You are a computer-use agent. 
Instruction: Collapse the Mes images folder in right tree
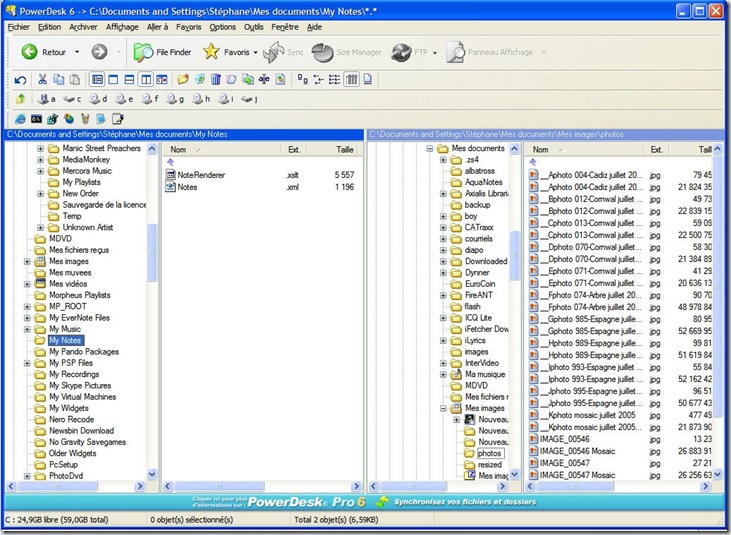pos(443,408)
